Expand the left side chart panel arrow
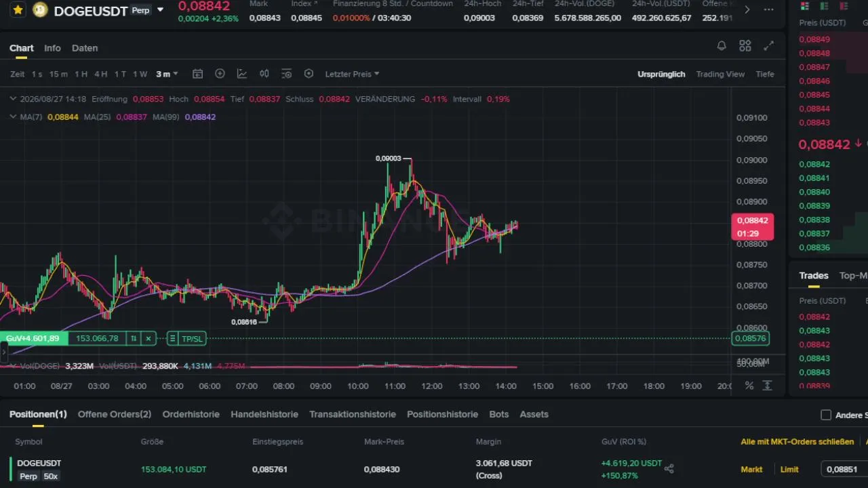Screen dimensions: 868x488 (x=3, y=352)
